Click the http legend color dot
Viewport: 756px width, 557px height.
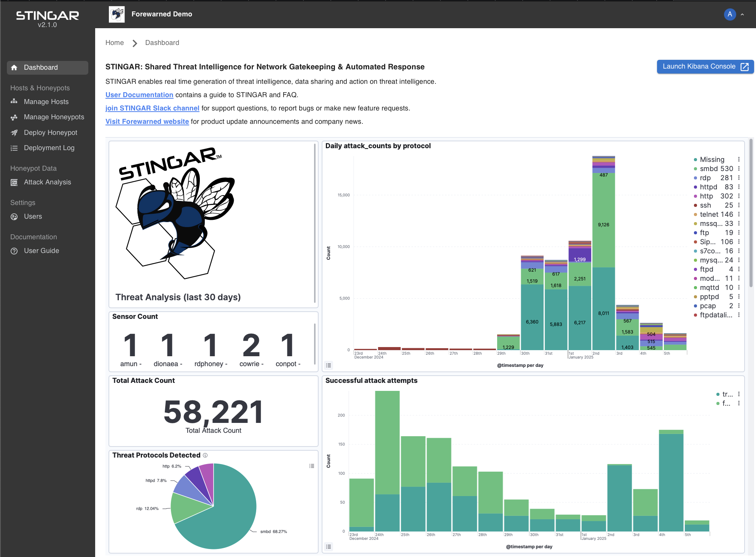[x=695, y=196]
